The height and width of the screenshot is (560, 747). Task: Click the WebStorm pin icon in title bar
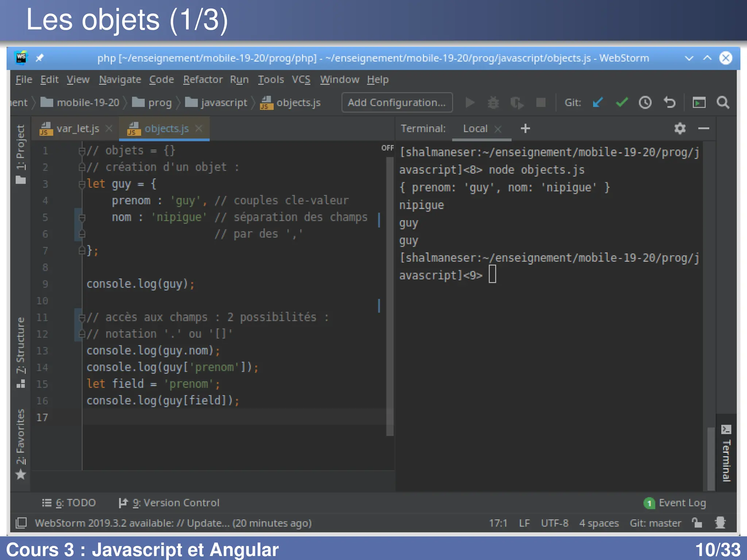[40, 58]
